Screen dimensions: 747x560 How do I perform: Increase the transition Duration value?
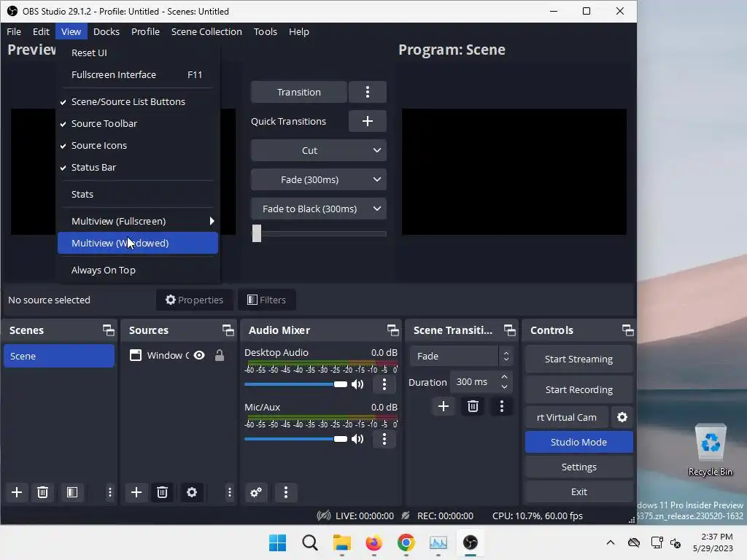[x=505, y=377]
